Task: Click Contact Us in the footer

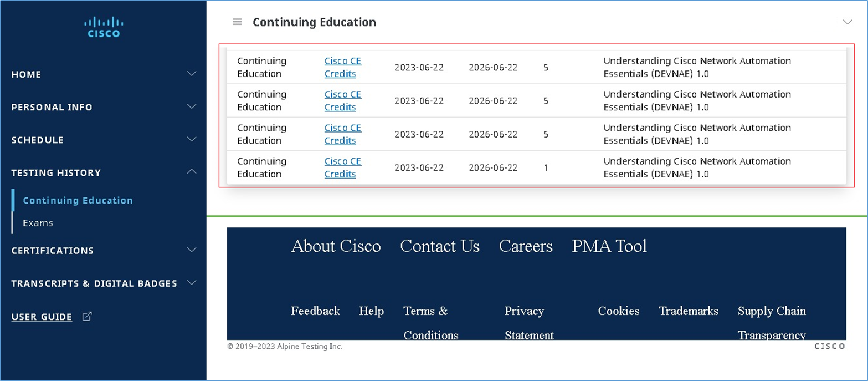Action: 439,246
